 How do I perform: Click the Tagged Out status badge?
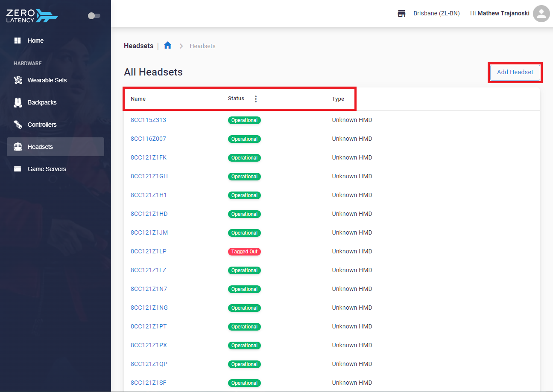[x=244, y=252]
